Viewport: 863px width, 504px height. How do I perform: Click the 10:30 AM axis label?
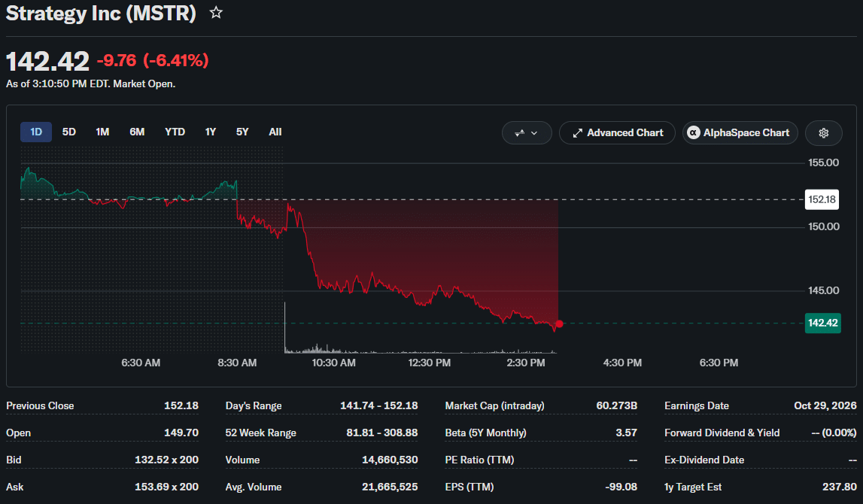(x=333, y=363)
